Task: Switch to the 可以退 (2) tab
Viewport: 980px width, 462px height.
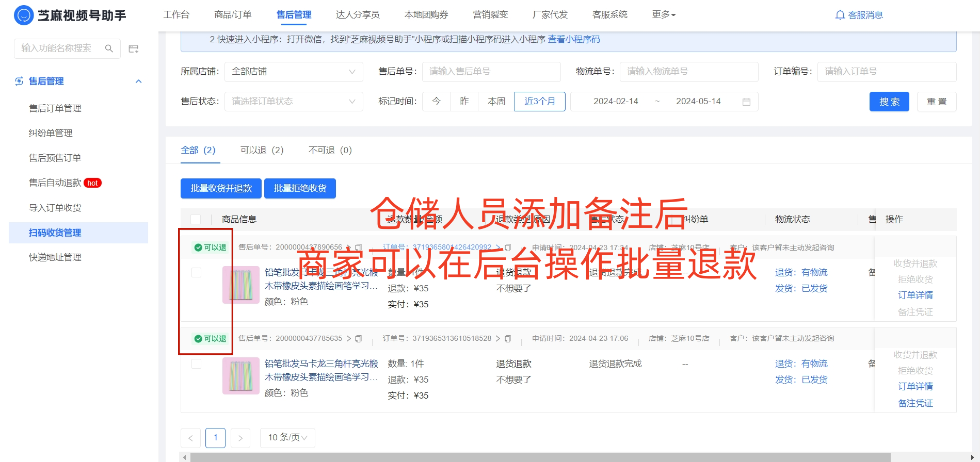Action: coord(262,150)
